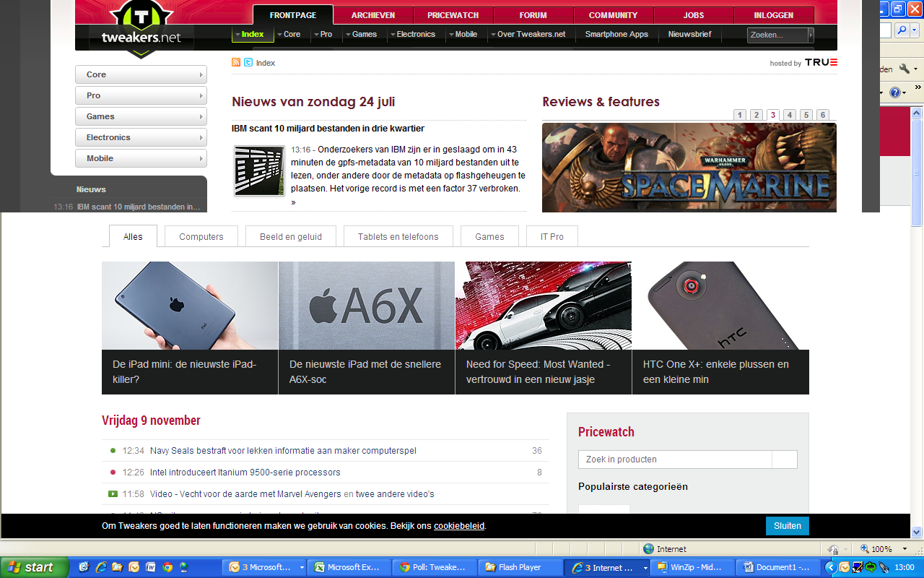Viewport: 924px width, 578px height.
Task: Select the Tablets en telefoons tab
Action: click(x=398, y=236)
